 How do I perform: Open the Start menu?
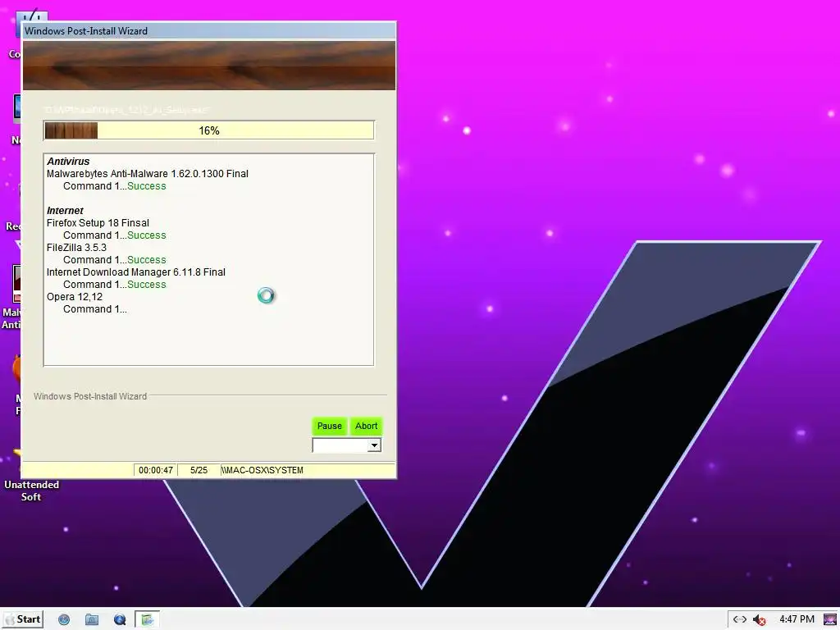tap(22, 619)
